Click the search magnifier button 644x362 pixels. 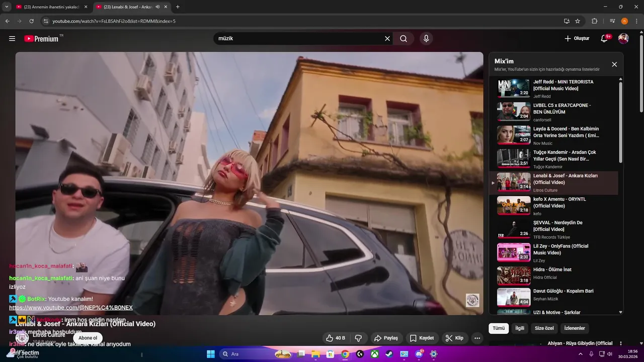tap(404, 38)
